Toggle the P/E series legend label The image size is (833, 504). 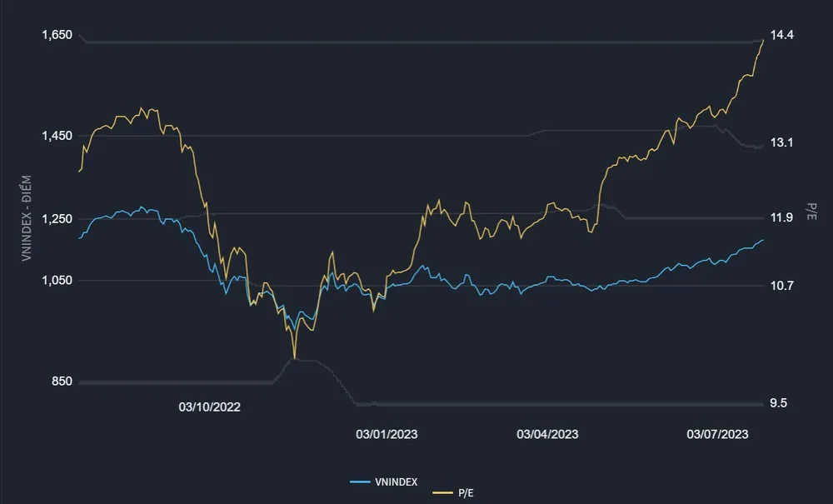(x=466, y=493)
